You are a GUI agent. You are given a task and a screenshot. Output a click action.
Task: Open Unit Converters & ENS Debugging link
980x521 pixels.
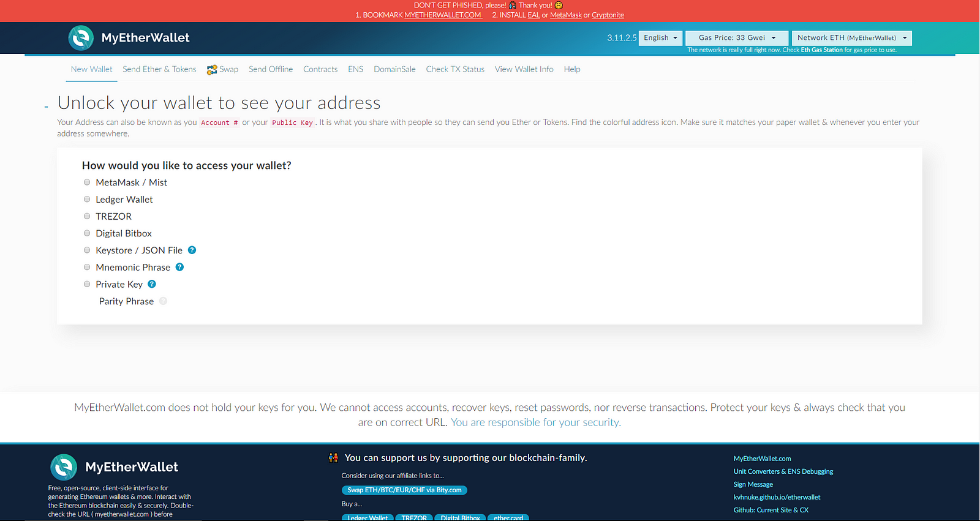783,471
